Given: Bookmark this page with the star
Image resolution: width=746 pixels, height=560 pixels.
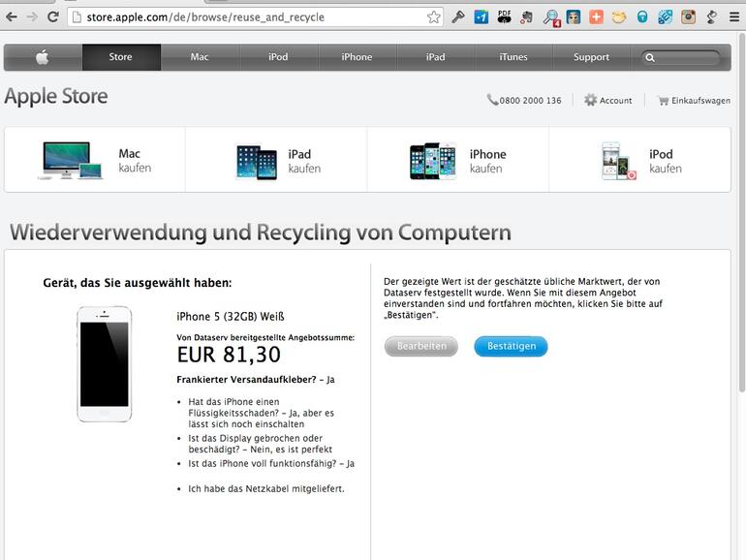Looking at the screenshot, I should tap(433, 17).
